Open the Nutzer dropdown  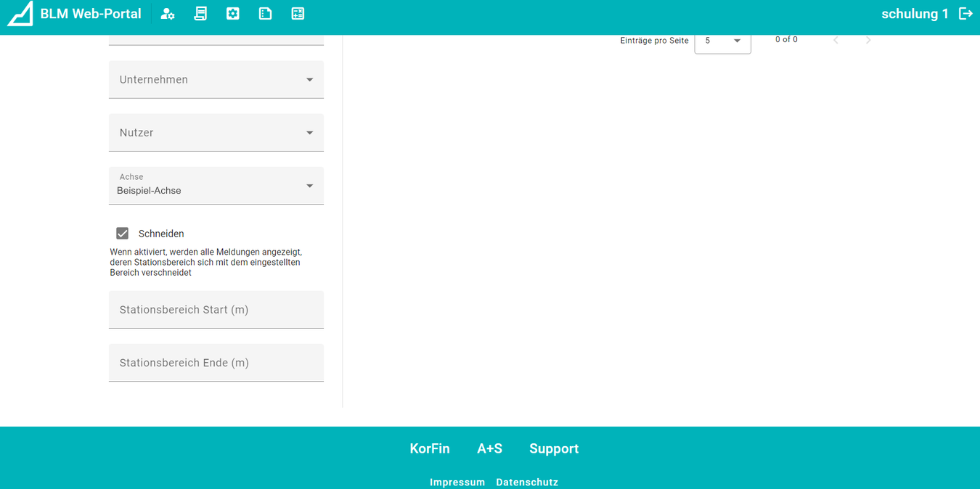(x=216, y=133)
